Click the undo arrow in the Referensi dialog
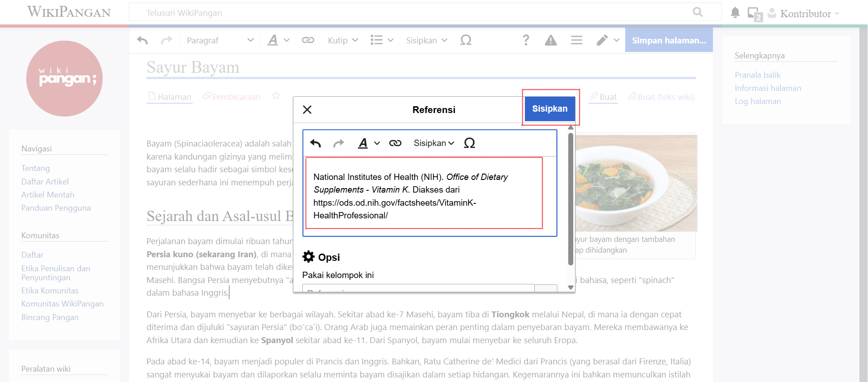Viewport: 868px width, 382px height. [316, 143]
